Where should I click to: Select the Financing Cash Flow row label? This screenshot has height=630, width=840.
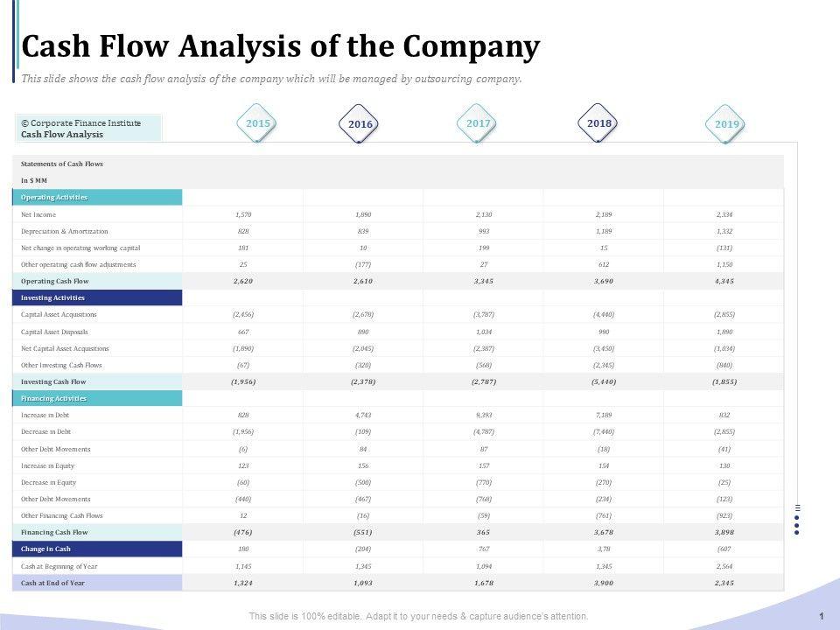coord(55,533)
